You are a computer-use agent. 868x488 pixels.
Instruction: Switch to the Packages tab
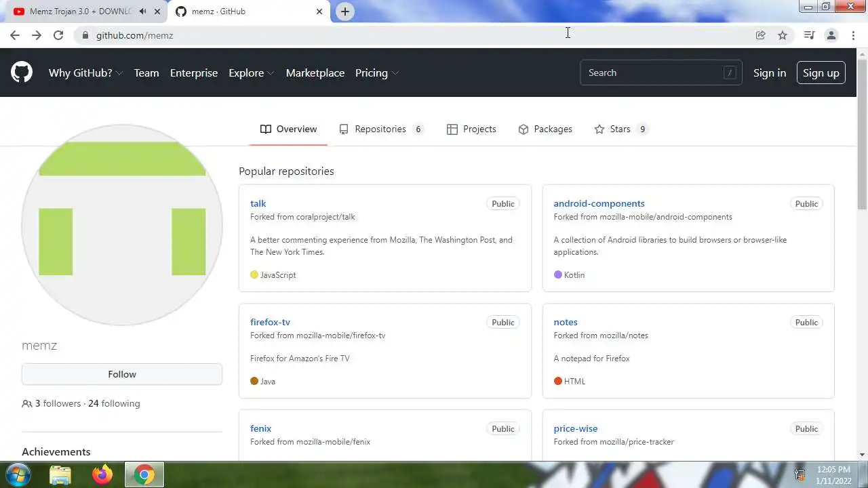click(545, 129)
